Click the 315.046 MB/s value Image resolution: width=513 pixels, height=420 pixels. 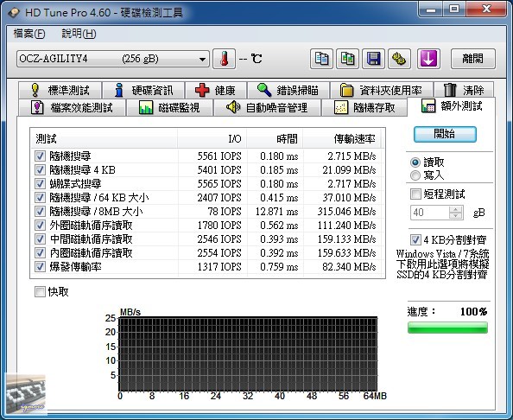tap(346, 212)
